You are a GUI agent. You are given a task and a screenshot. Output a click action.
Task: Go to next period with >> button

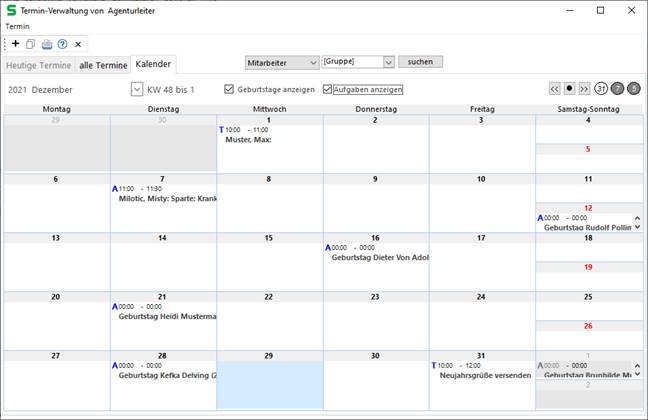point(585,89)
